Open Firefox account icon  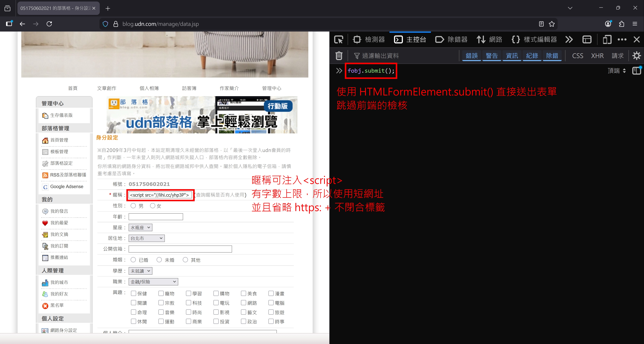click(x=608, y=24)
